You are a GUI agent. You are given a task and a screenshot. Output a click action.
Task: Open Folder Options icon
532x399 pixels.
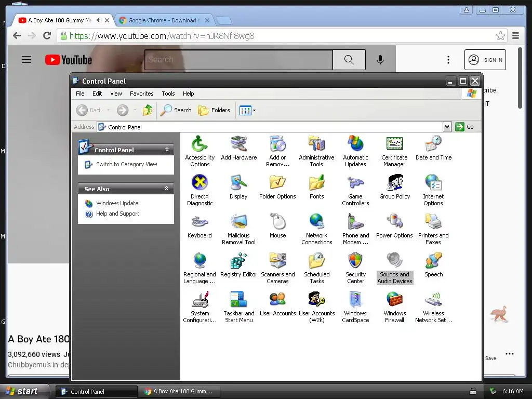point(277,187)
